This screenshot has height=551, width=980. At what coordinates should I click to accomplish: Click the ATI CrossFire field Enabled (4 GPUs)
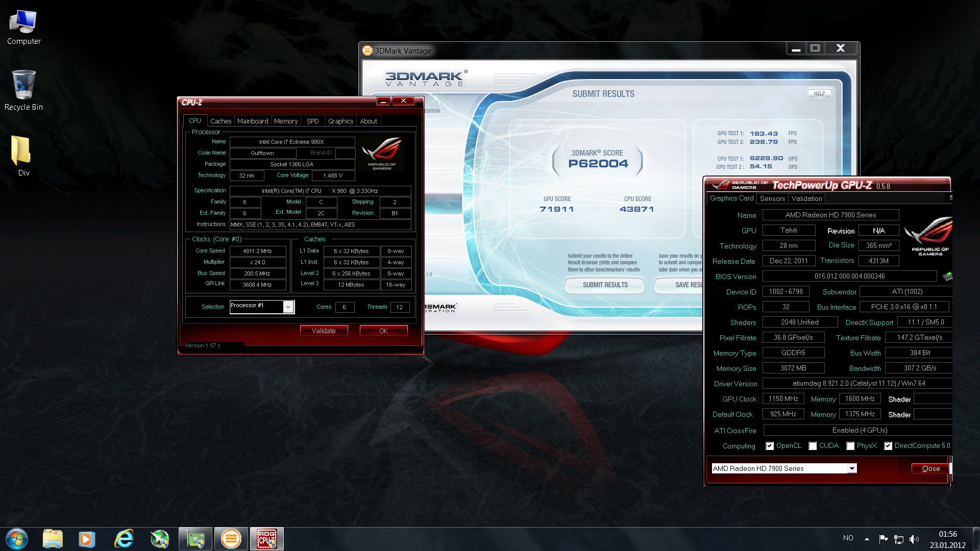pos(857,430)
